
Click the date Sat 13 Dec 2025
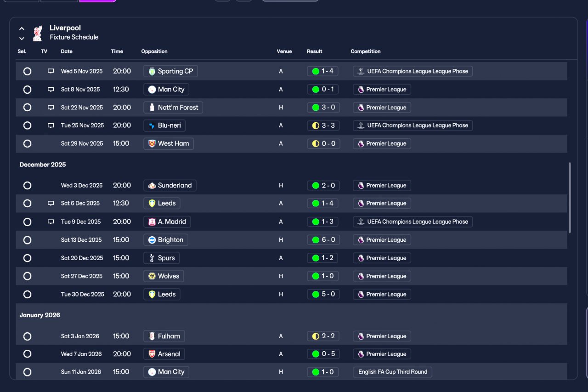pyautogui.click(x=81, y=240)
